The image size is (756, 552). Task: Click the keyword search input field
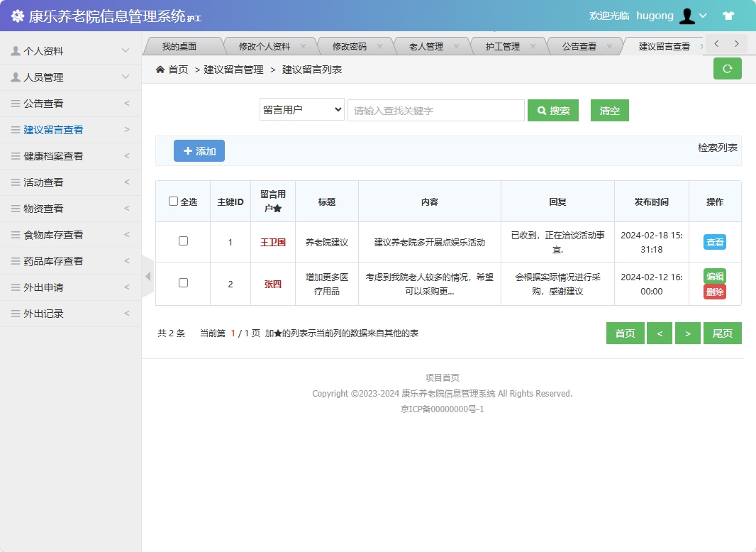[435, 110]
